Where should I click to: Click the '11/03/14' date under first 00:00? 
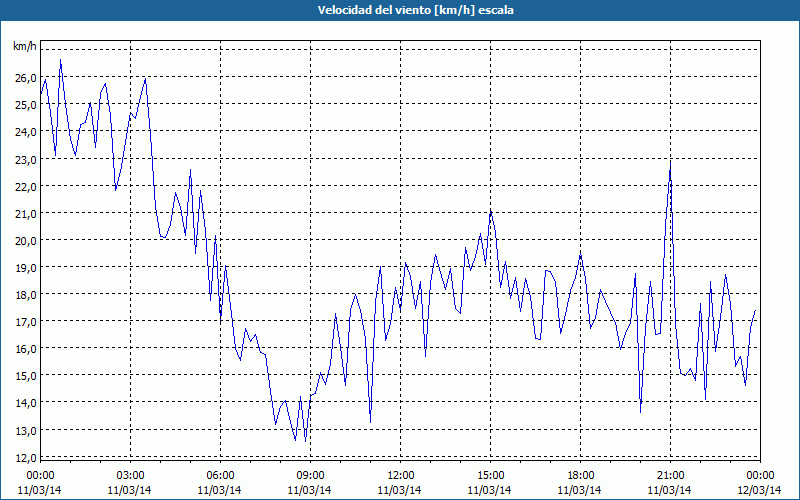pos(39,490)
